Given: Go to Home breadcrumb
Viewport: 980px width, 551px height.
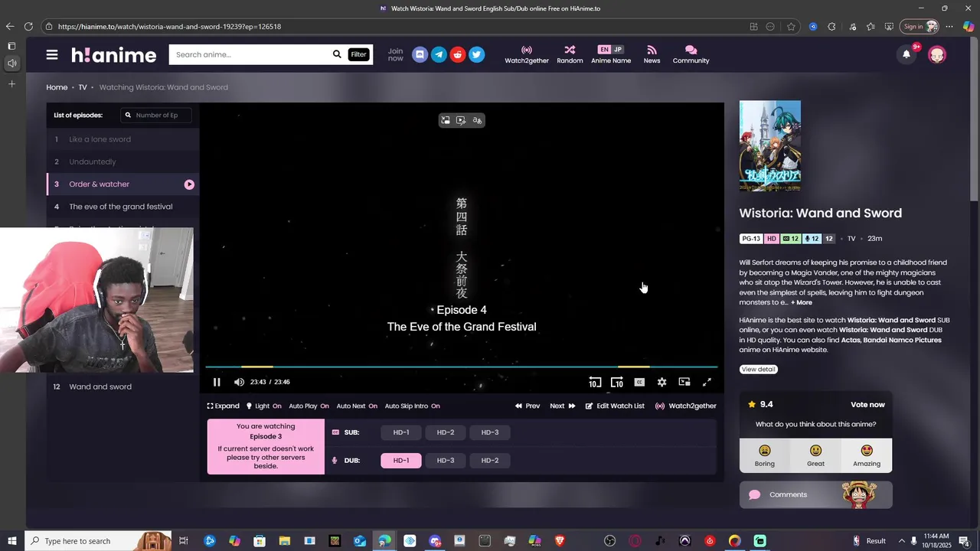Looking at the screenshot, I should pyautogui.click(x=57, y=87).
